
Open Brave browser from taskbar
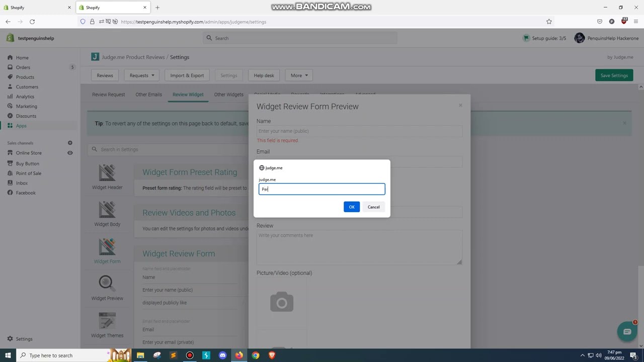pos(272,355)
